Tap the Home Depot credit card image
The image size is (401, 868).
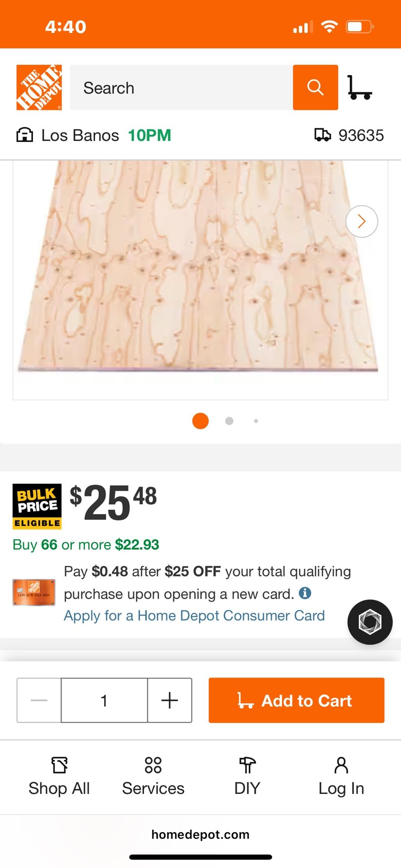click(34, 593)
